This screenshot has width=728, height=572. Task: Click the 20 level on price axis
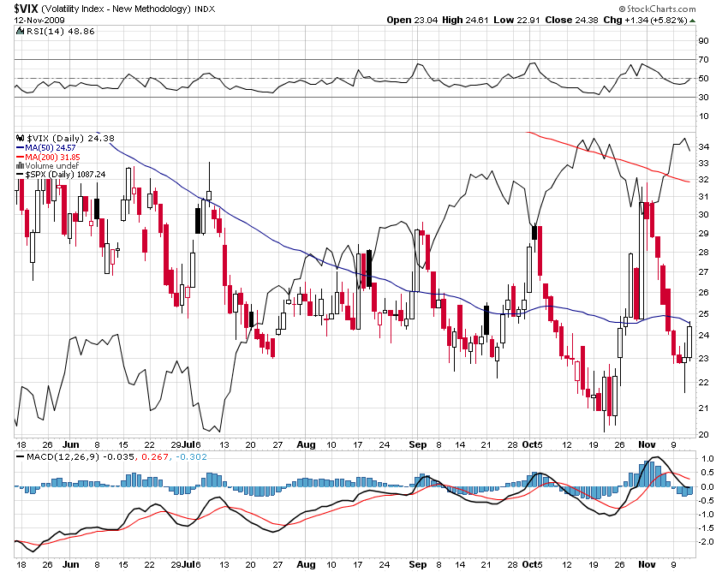point(703,435)
